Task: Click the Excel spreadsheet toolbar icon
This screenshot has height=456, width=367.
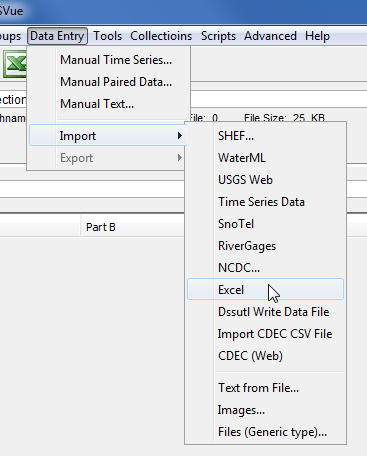Action: [15, 64]
